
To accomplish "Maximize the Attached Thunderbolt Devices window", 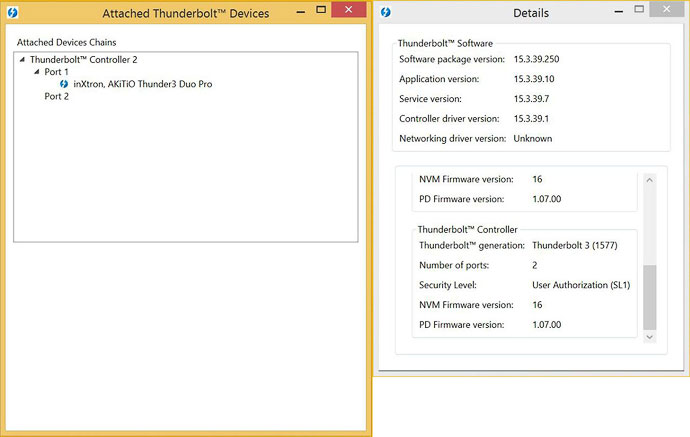I will pyautogui.click(x=313, y=10).
